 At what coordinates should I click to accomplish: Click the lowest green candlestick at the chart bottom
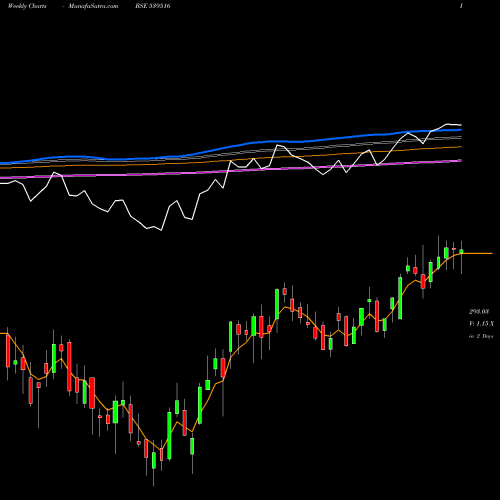coord(154,460)
